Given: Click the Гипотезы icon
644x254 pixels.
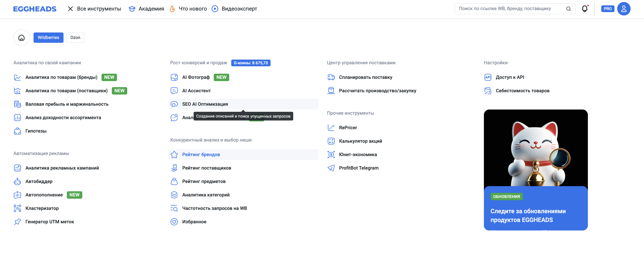Looking at the screenshot, I should [17, 131].
